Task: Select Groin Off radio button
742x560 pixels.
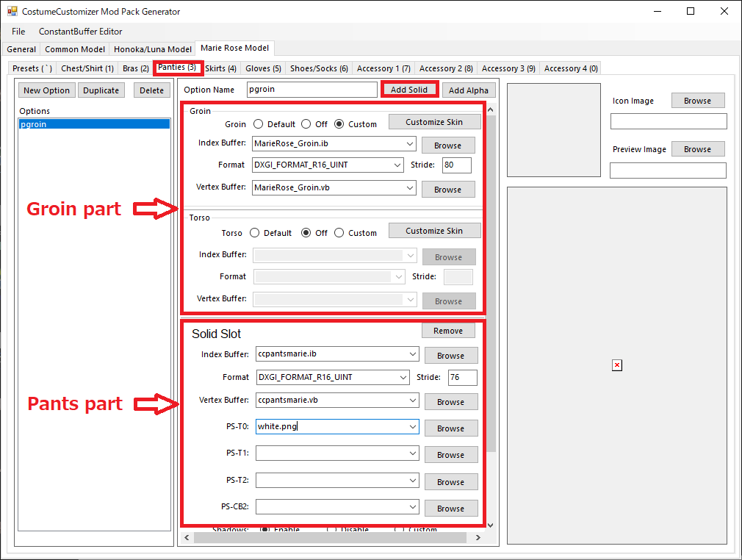Action: click(x=306, y=124)
